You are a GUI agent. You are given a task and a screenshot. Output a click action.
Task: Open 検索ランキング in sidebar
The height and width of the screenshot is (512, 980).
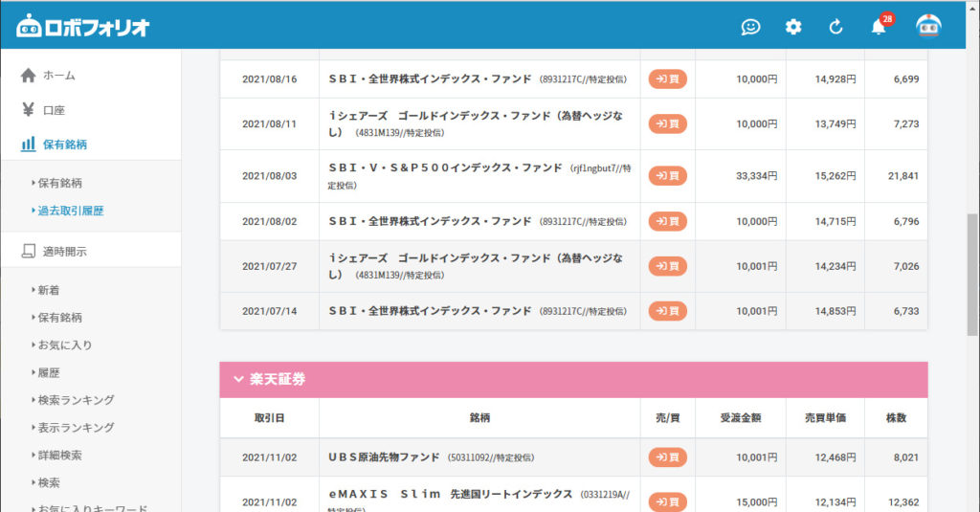click(76, 400)
